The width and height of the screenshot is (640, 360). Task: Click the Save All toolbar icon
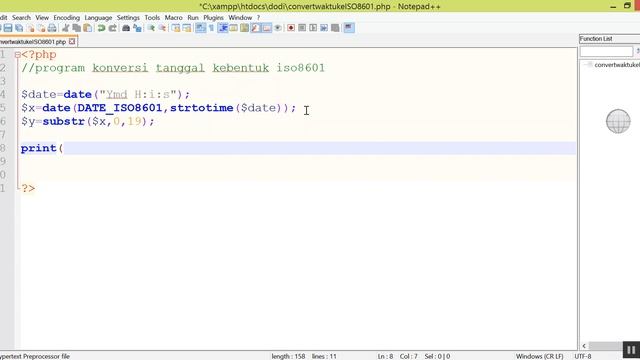19,28
